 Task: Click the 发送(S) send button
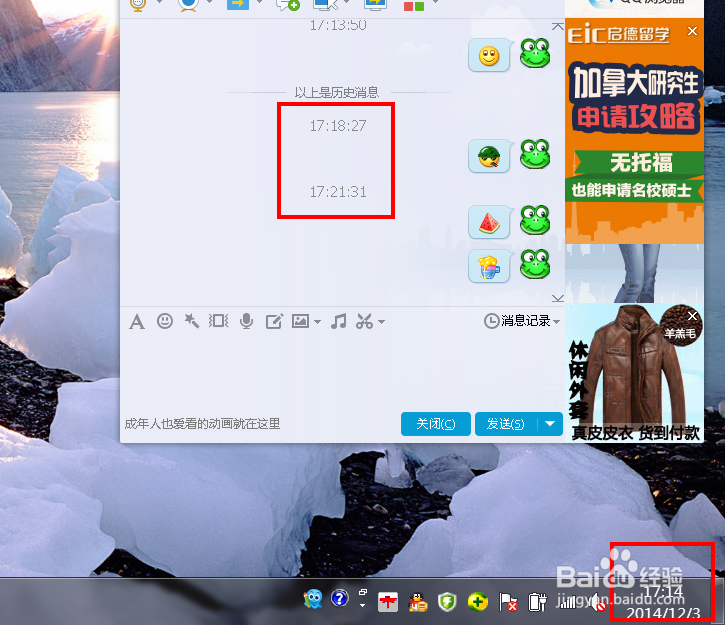506,423
